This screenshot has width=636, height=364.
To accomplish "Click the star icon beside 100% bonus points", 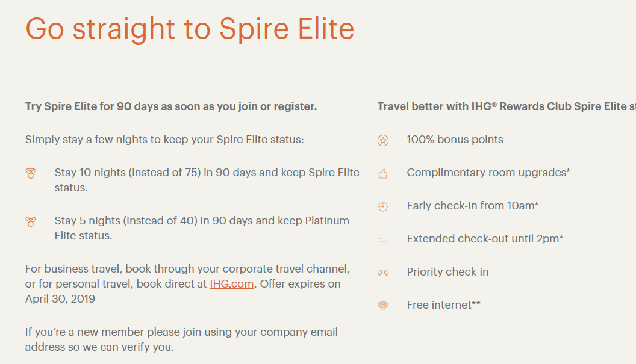I will [x=383, y=140].
